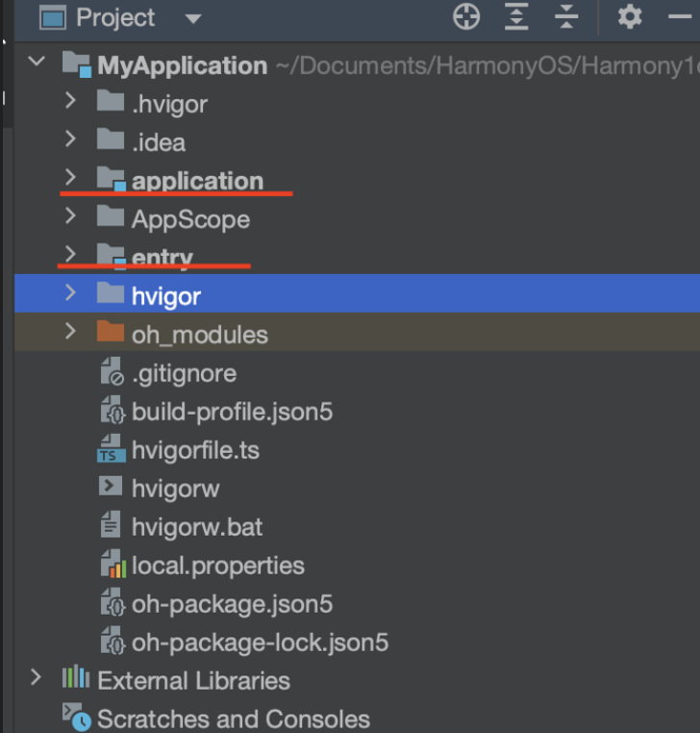Click the ~/Documents/HarmonyOS project path text
Image resolution: width=700 pixels, height=733 pixels.
(487, 65)
